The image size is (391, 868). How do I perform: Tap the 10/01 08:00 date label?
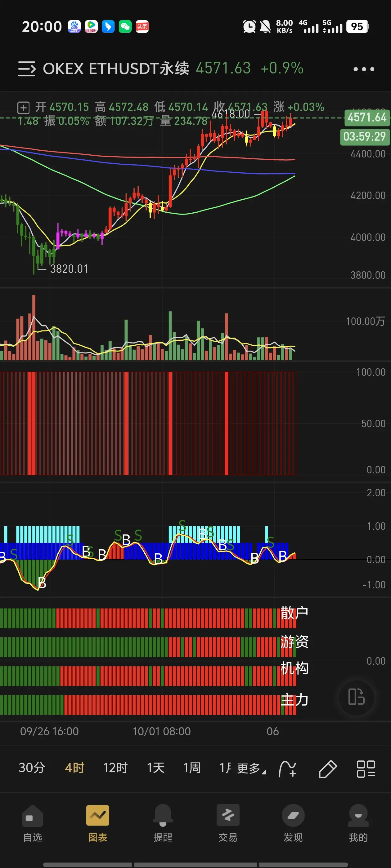tap(162, 731)
